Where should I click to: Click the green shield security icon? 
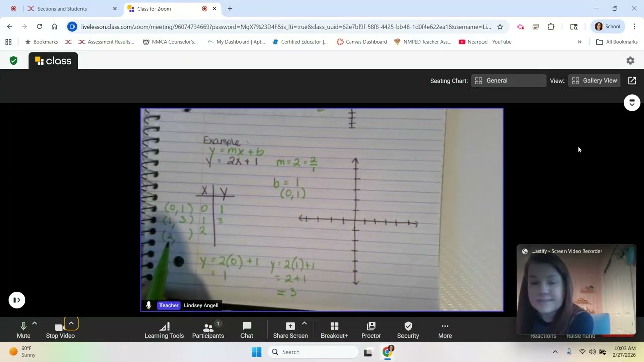pyautogui.click(x=14, y=61)
